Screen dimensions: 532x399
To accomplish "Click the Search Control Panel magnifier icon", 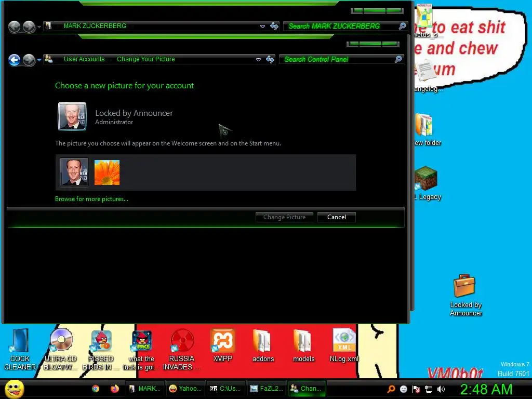I will 398,59.
